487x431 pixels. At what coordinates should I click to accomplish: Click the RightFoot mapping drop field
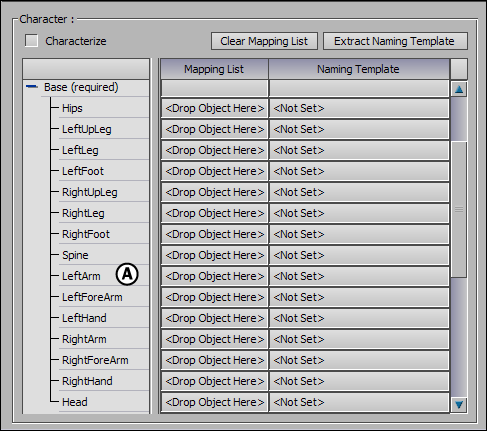pyautogui.click(x=214, y=234)
